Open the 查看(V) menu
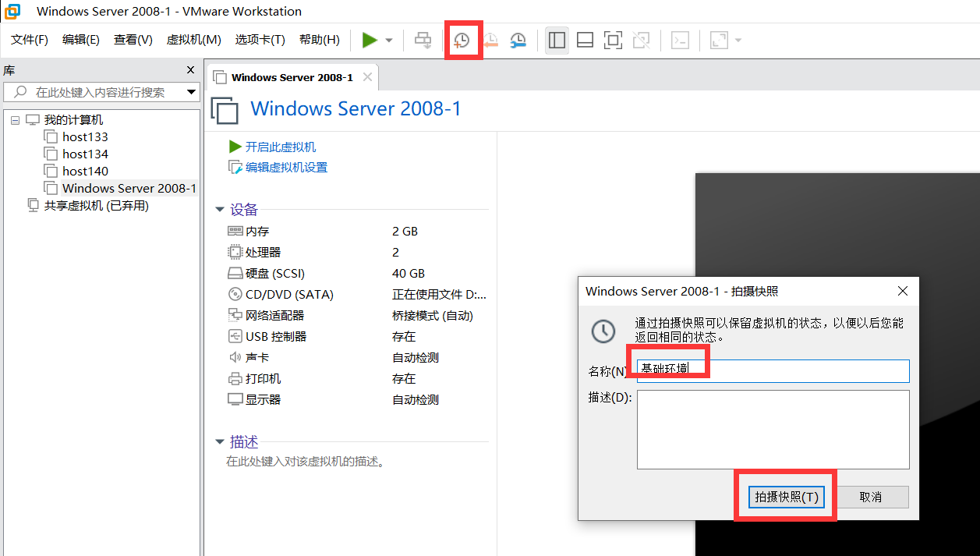 (x=133, y=40)
